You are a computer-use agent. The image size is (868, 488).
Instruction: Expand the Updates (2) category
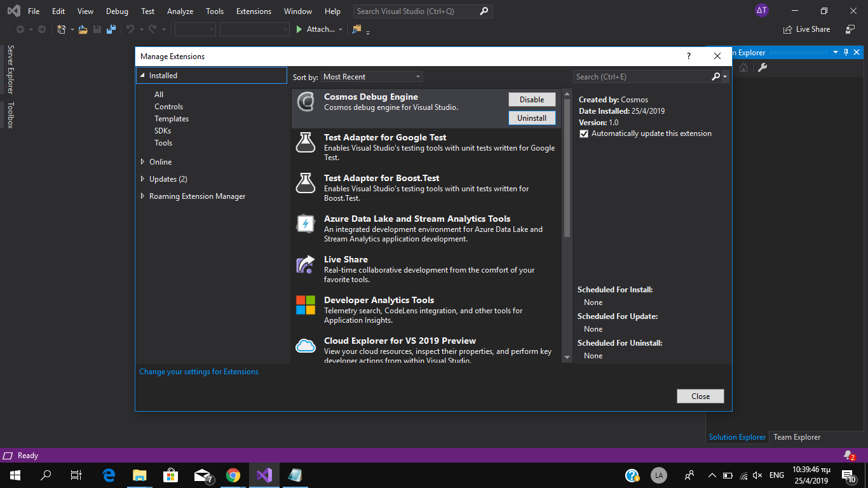[x=143, y=179]
